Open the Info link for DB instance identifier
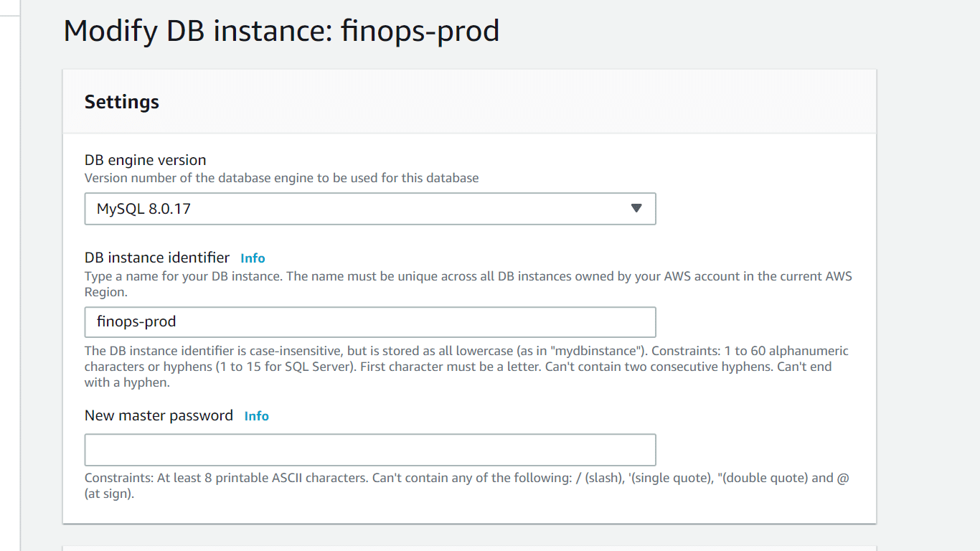980x551 pixels. [x=253, y=258]
